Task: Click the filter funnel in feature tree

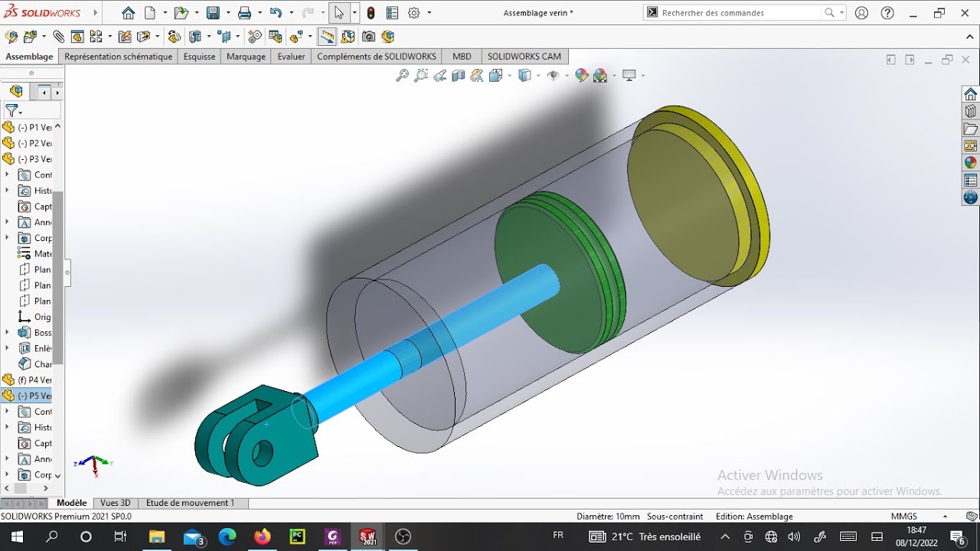Action: tap(11, 111)
